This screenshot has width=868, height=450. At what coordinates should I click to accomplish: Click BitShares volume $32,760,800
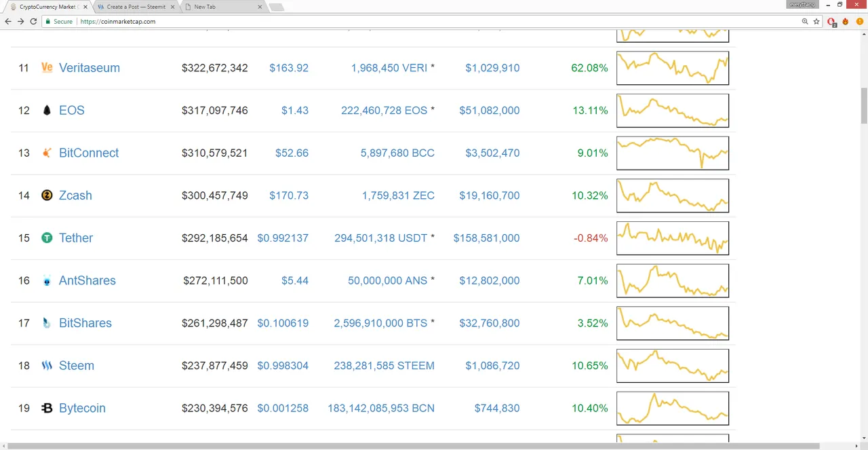pyautogui.click(x=490, y=323)
